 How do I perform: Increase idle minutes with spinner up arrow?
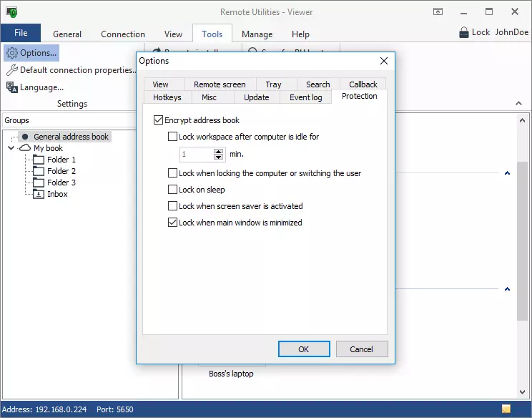coord(219,151)
